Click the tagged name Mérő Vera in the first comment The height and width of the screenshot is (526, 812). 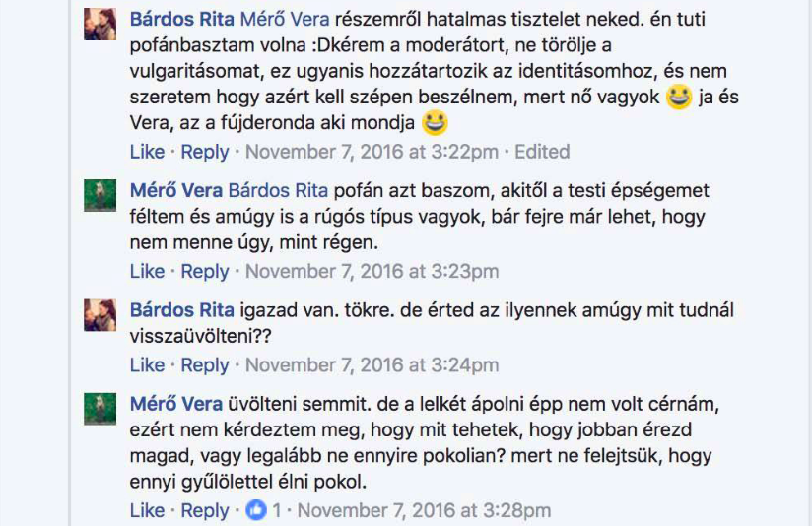(x=285, y=20)
